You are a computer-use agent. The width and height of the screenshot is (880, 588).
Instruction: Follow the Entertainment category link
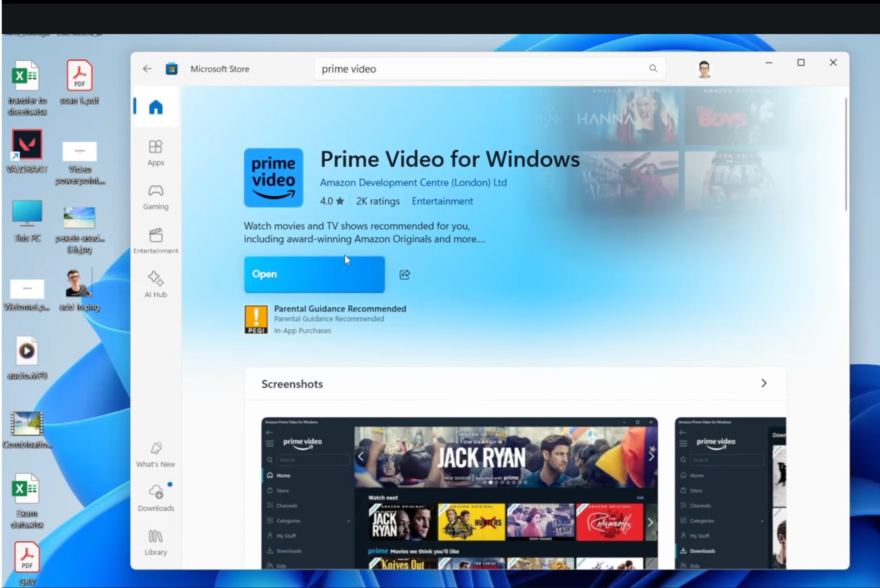pos(442,201)
